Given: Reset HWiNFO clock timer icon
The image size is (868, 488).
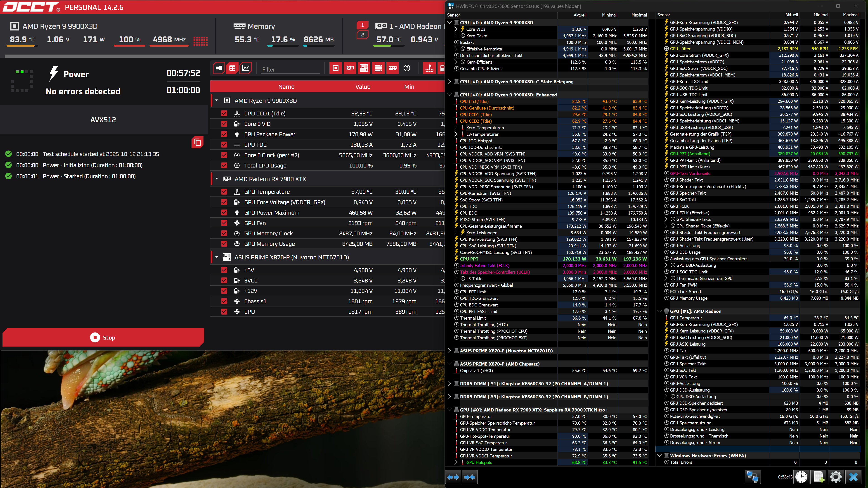Looking at the screenshot, I should 801,477.
